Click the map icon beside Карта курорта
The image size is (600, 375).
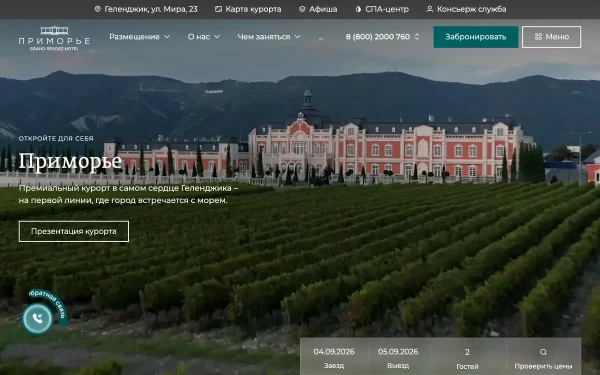[218, 9]
